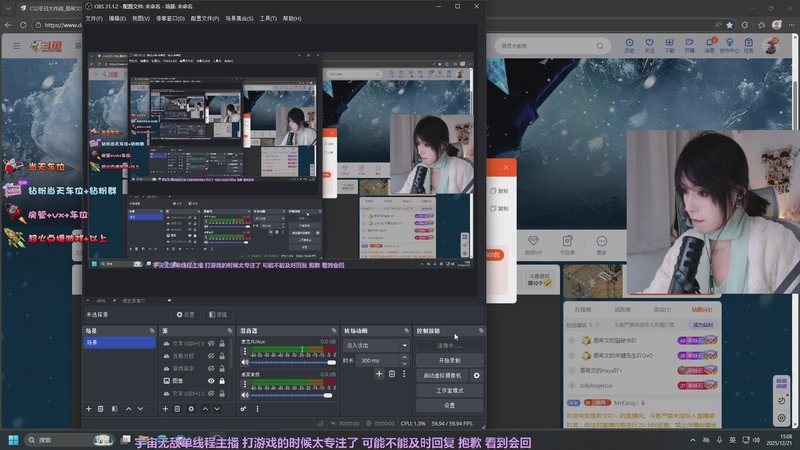This screenshot has width=800, height=450.
Task: Open the 工具(T) menu in OBS
Action: coord(268,18)
